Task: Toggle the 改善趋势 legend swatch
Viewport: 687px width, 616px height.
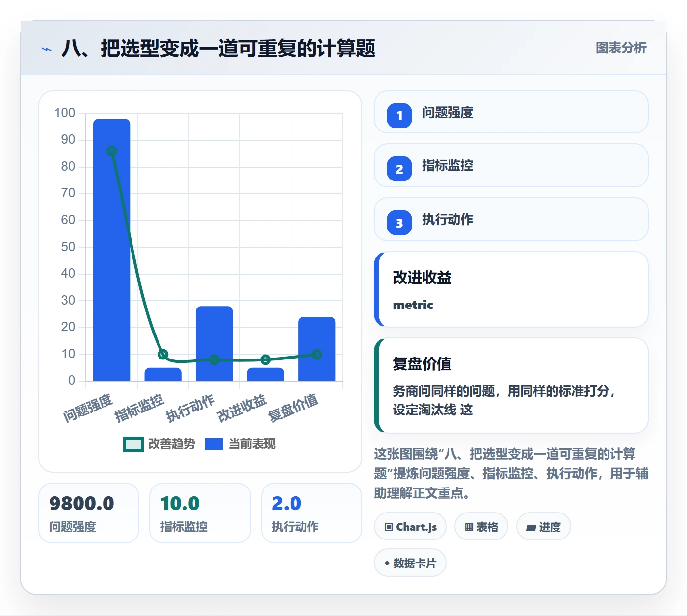Action: (133, 444)
